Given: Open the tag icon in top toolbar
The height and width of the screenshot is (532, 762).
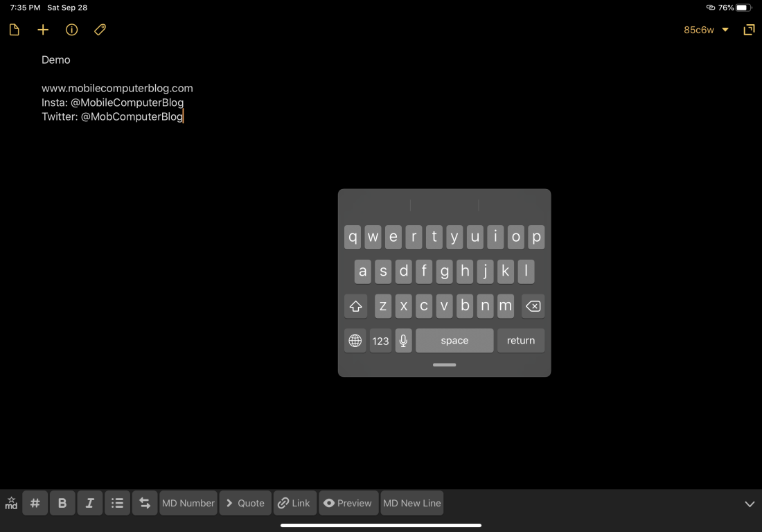Looking at the screenshot, I should pos(100,30).
